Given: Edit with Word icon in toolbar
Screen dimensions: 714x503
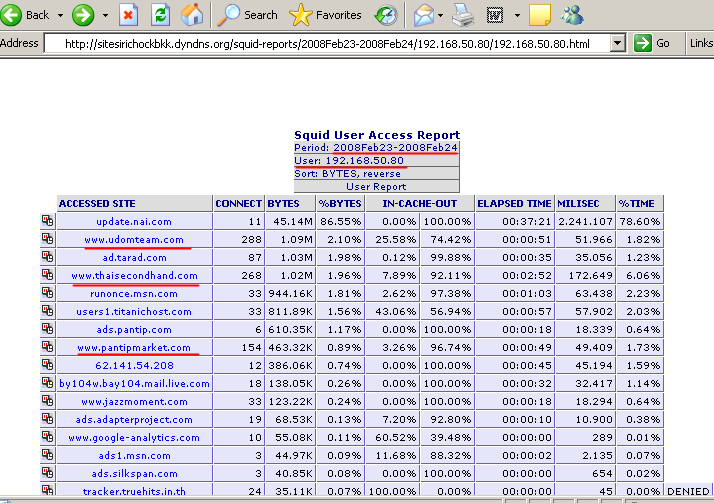Looking at the screenshot, I should tap(495, 15).
